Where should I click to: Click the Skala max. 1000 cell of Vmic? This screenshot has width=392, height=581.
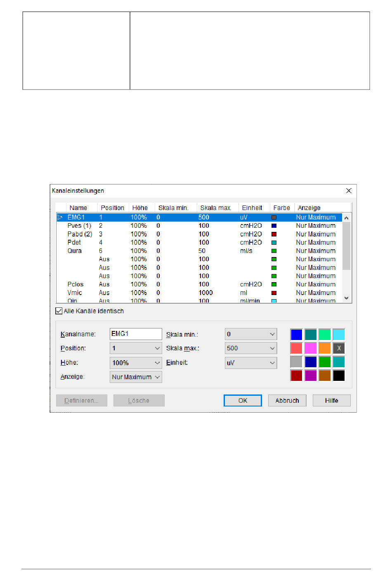tap(205, 293)
